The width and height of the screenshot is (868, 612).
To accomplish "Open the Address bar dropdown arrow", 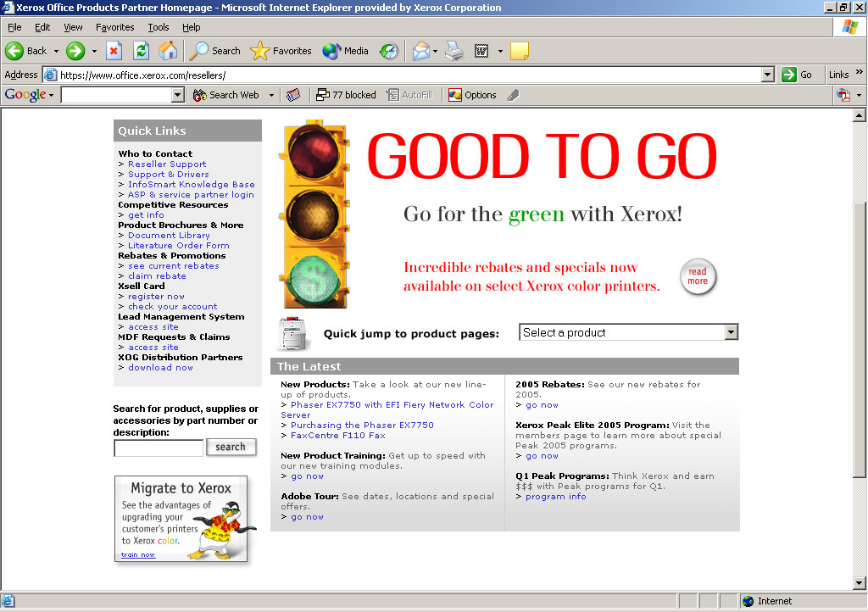I will tap(767, 75).
